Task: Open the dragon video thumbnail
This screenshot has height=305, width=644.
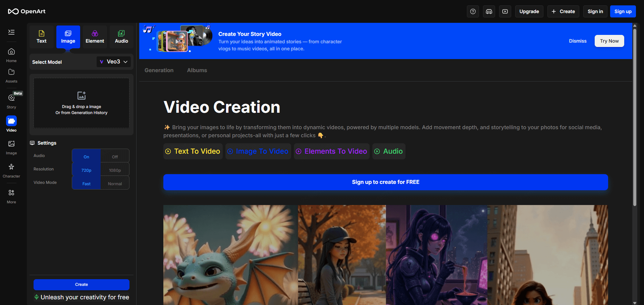Action: point(231,255)
